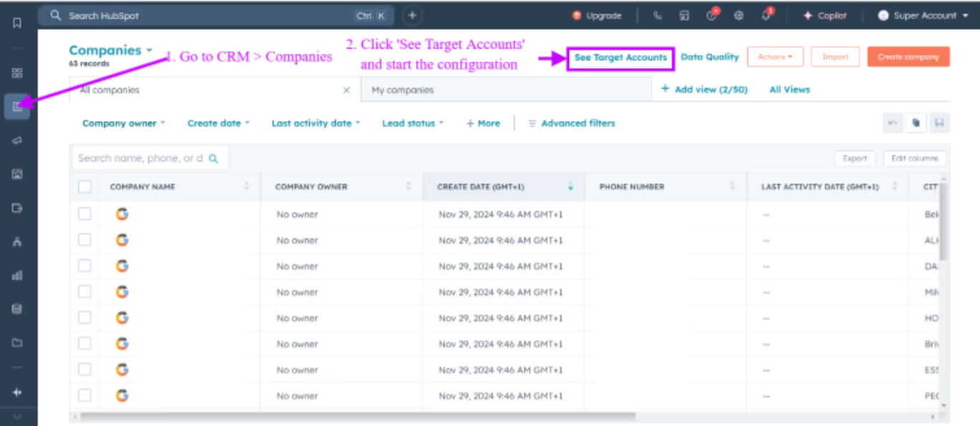The height and width of the screenshot is (426, 980).
Task: Open the Workspaces grid icon in sidebar
Action: [x=17, y=73]
